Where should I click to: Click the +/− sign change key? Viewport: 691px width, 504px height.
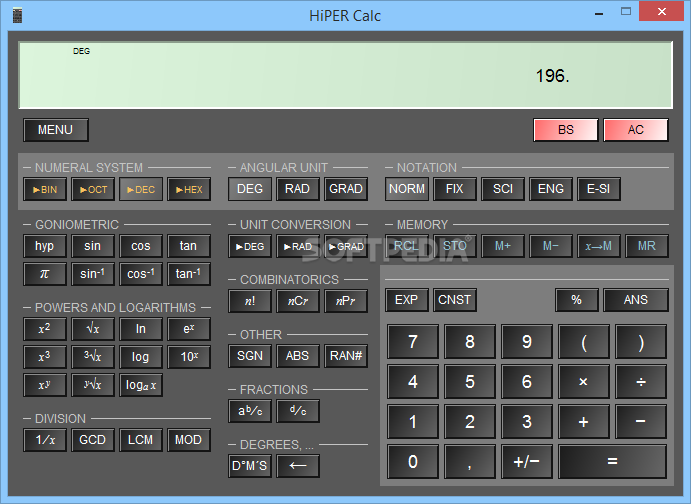527,461
